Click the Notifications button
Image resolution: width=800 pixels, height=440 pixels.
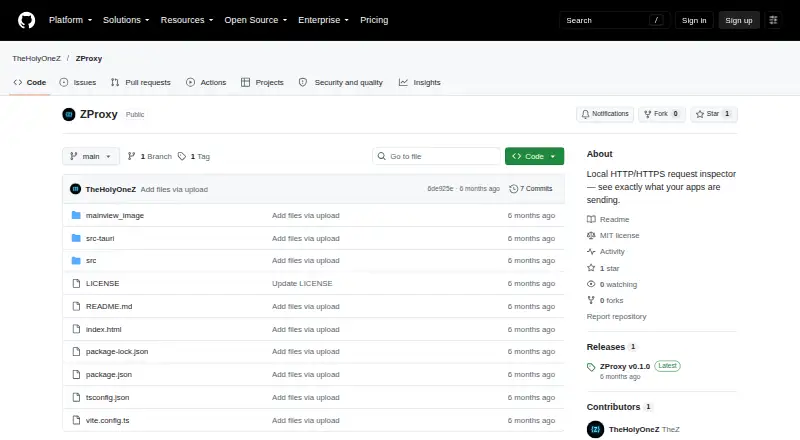(x=605, y=114)
